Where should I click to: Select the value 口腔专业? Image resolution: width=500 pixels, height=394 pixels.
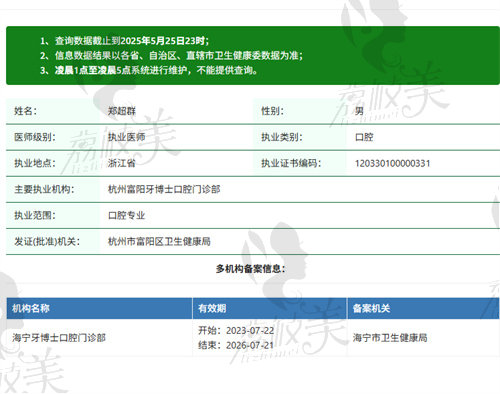[126, 215]
